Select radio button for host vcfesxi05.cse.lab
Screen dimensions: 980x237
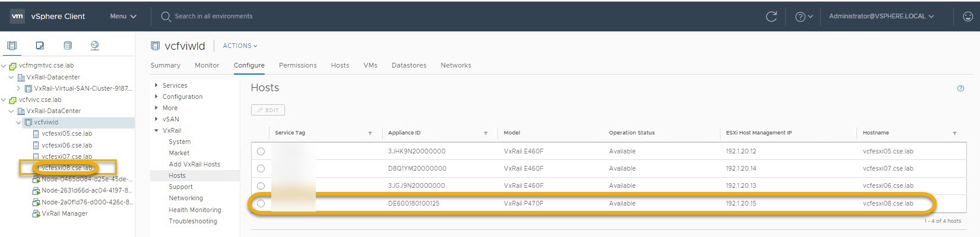[x=261, y=152]
